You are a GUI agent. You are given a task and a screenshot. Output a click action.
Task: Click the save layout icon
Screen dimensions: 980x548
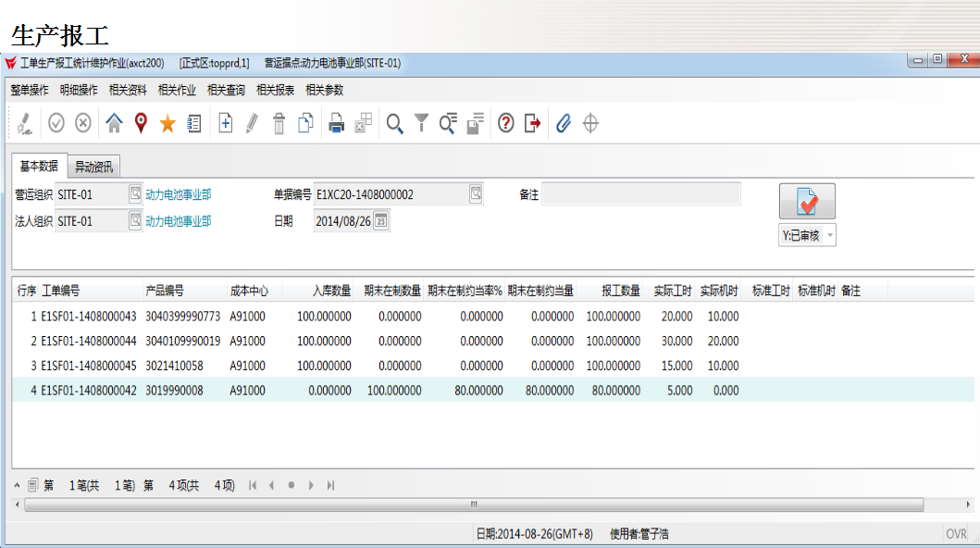[476, 123]
